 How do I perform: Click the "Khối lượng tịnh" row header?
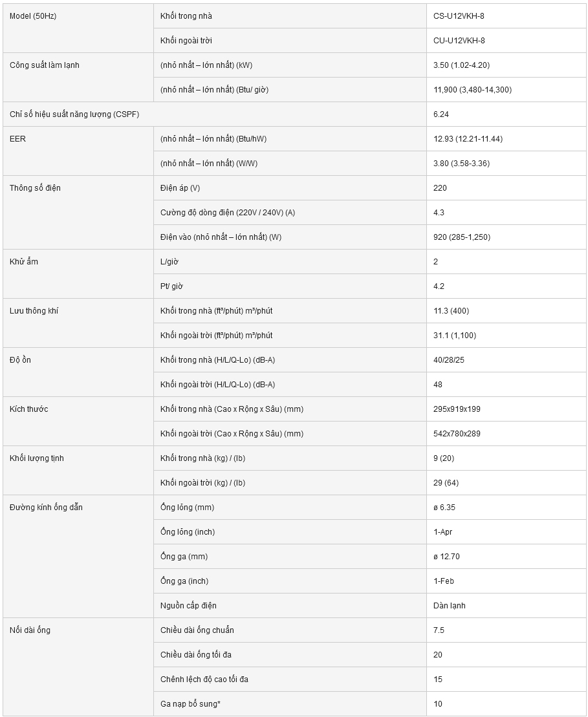click(37, 458)
